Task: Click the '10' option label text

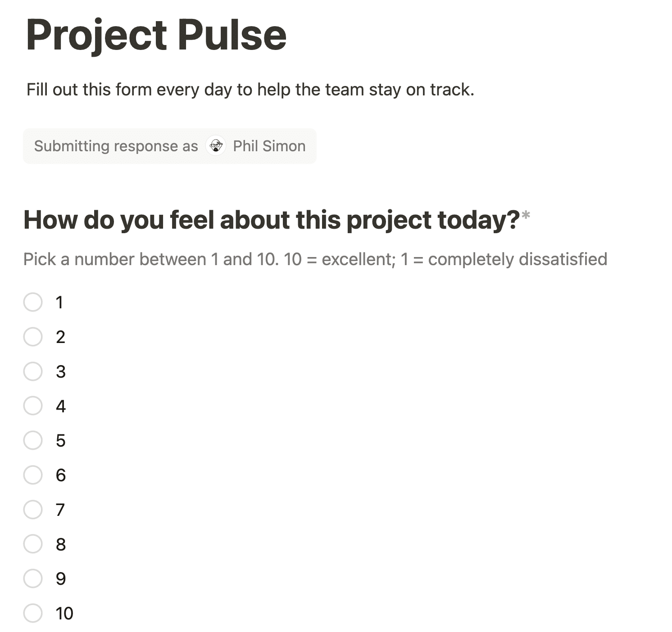Action: (64, 614)
